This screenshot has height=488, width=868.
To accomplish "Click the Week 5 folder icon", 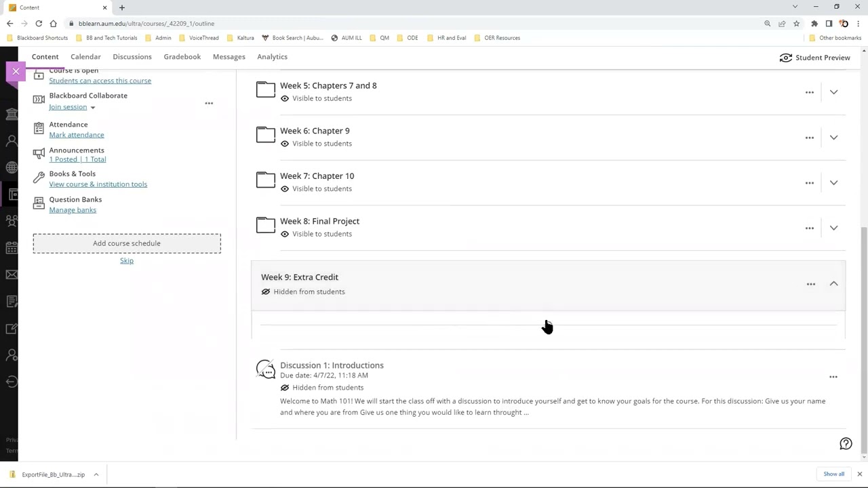I will pyautogui.click(x=266, y=89).
